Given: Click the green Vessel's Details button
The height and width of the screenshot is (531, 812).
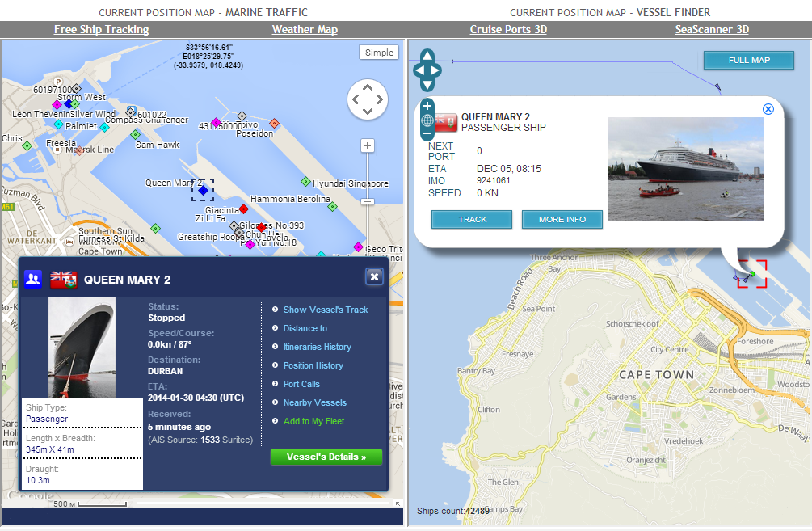Looking at the screenshot, I should [x=326, y=457].
